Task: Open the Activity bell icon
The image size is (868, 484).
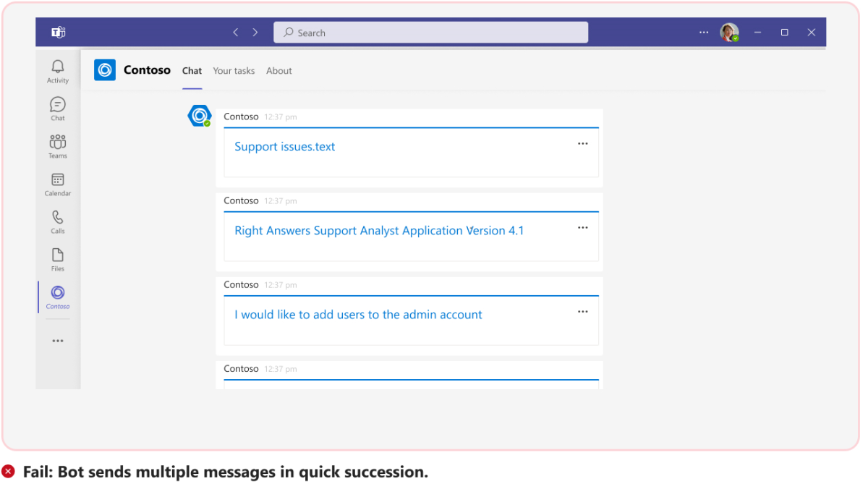Action: pyautogui.click(x=58, y=67)
